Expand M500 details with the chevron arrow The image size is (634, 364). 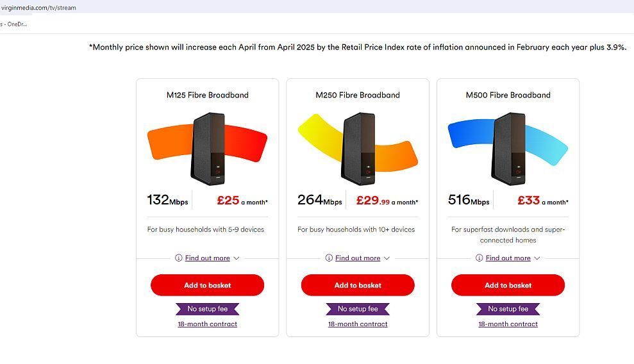pyautogui.click(x=537, y=258)
